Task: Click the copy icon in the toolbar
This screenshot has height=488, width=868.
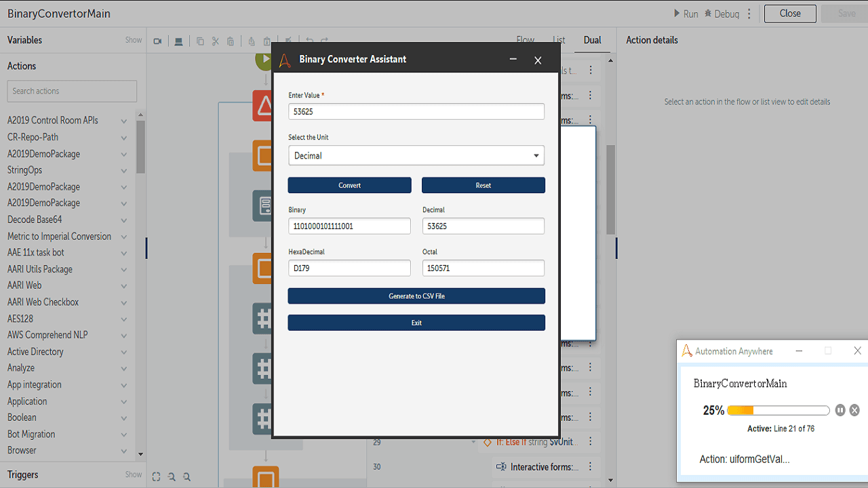Action: [x=200, y=41]
